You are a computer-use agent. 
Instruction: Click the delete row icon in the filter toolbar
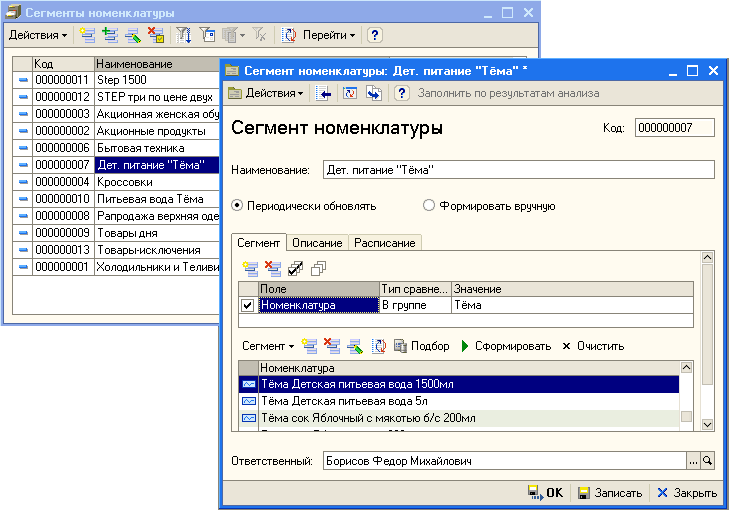click(x=272, y=269)
